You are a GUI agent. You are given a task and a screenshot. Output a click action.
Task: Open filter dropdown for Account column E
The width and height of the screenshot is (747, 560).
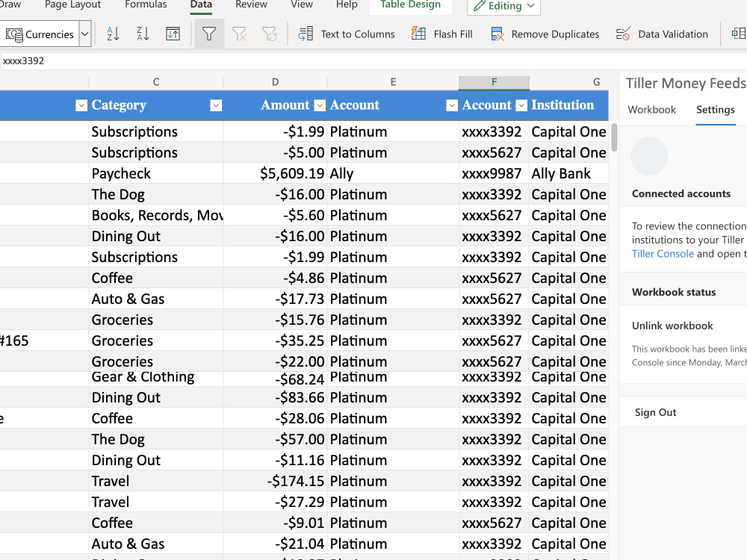pos(452,106)
